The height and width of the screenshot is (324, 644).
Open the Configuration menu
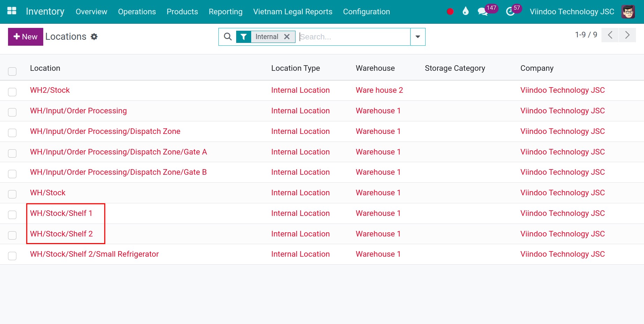point(366,12)
